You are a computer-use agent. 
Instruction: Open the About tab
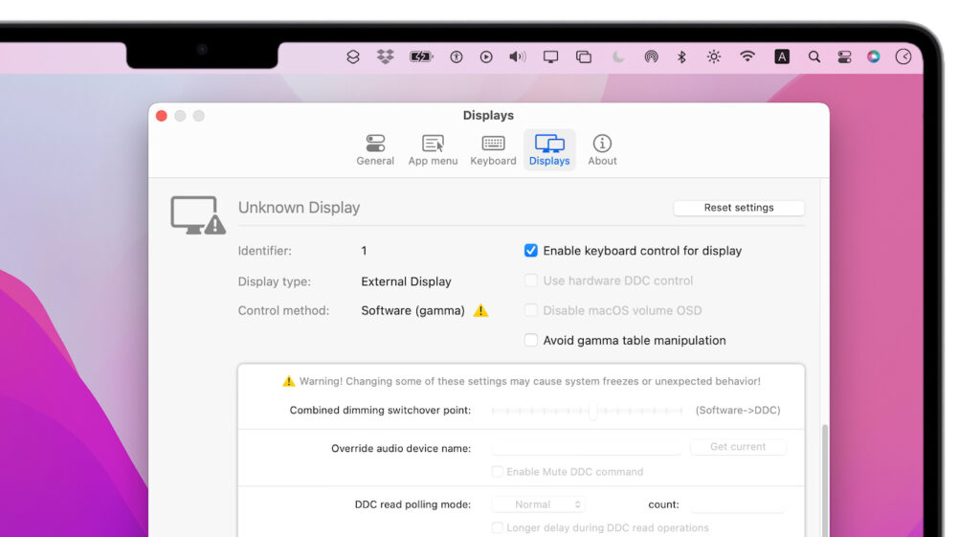coord(602,150)
